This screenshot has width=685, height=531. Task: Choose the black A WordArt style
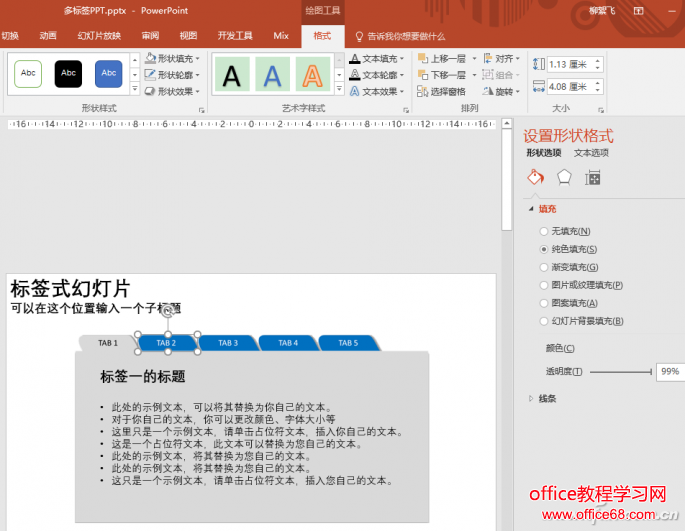[233, 74]
